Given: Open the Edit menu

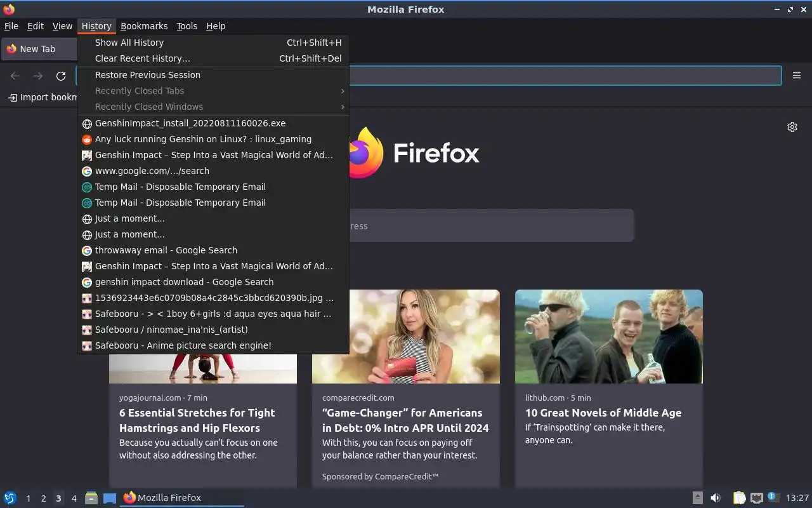Looking at the screenshot, I should (36, 26).
